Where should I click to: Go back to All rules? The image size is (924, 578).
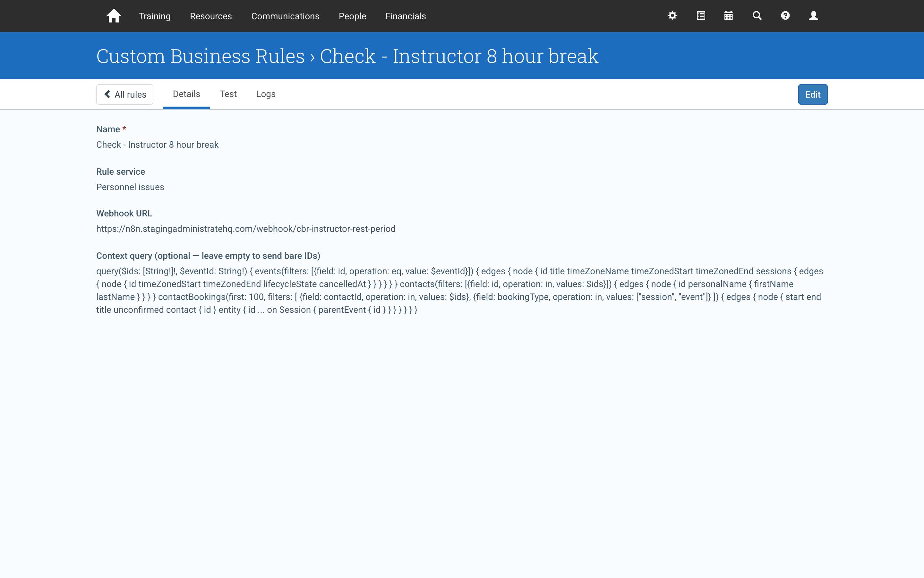pos(125,94)
